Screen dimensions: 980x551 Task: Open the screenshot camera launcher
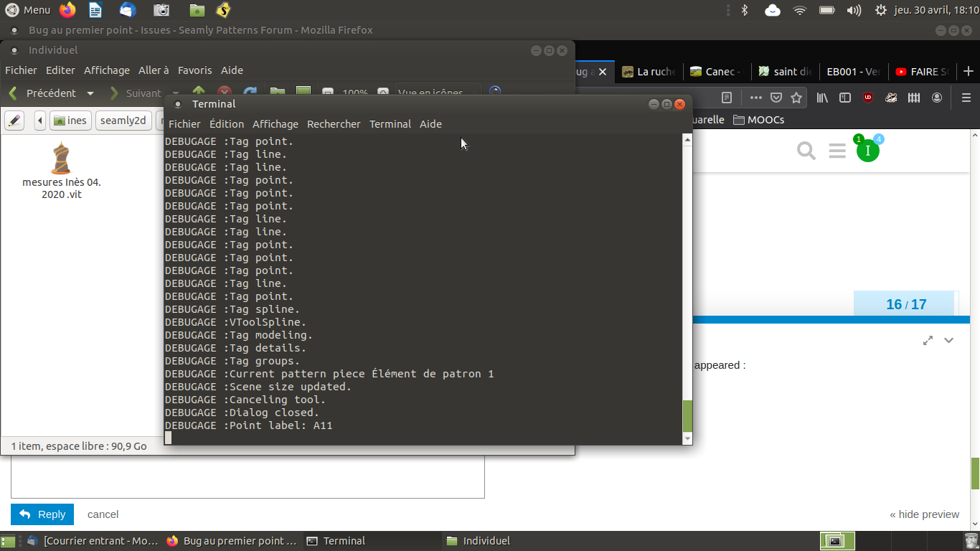tap(162, 10)
